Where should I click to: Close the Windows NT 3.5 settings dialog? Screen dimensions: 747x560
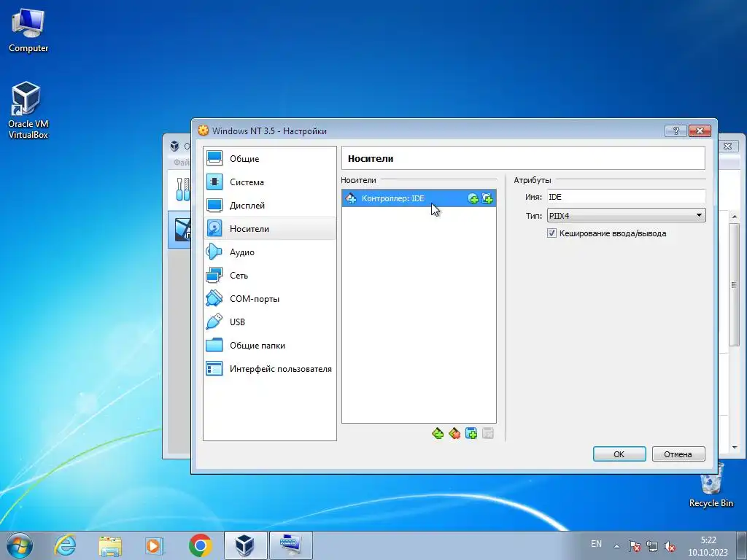[x=700, y=131]
